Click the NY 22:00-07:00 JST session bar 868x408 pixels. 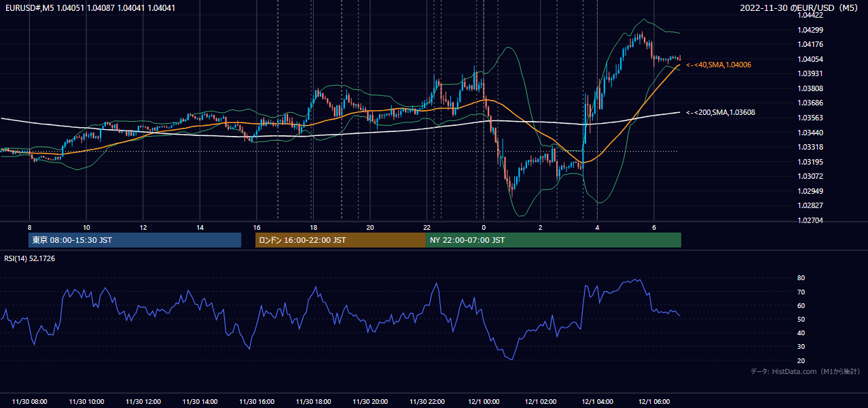pos(554,240)
